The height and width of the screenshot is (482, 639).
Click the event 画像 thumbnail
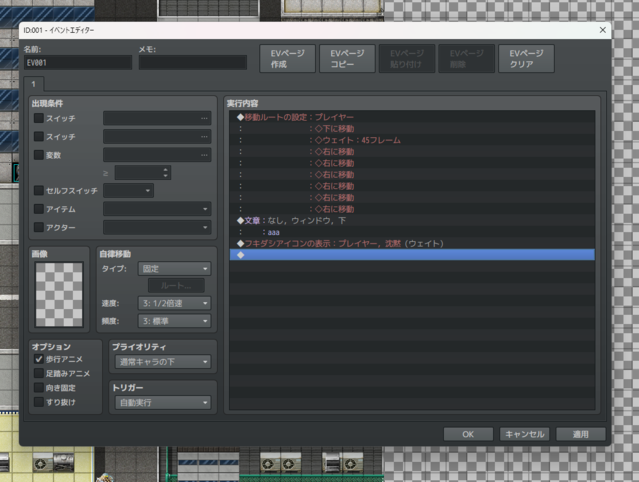[x=59, y=294]
